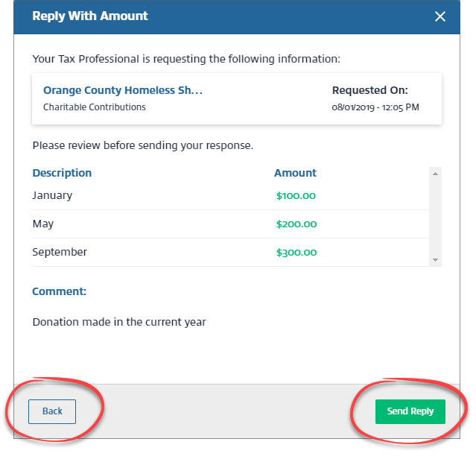Click the Amount column header
Image resolution: width=476 pixels, height=468 pixels.
click(295, 173)
